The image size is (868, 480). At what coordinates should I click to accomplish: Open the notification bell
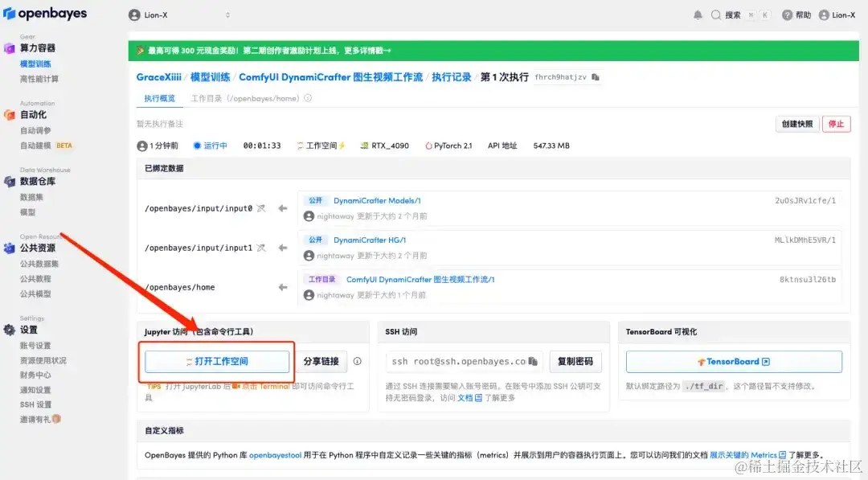click(698, 15)
